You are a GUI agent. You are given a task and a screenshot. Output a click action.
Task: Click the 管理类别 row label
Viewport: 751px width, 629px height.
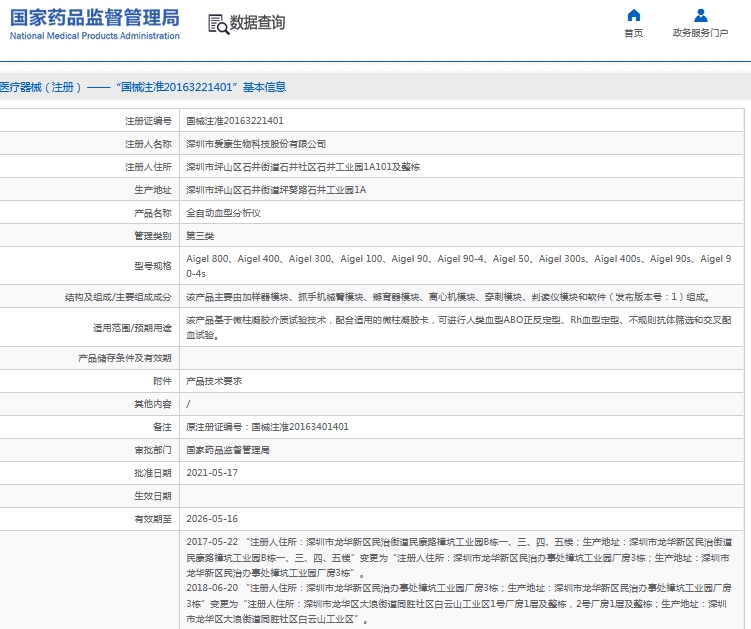click(153, 236)
